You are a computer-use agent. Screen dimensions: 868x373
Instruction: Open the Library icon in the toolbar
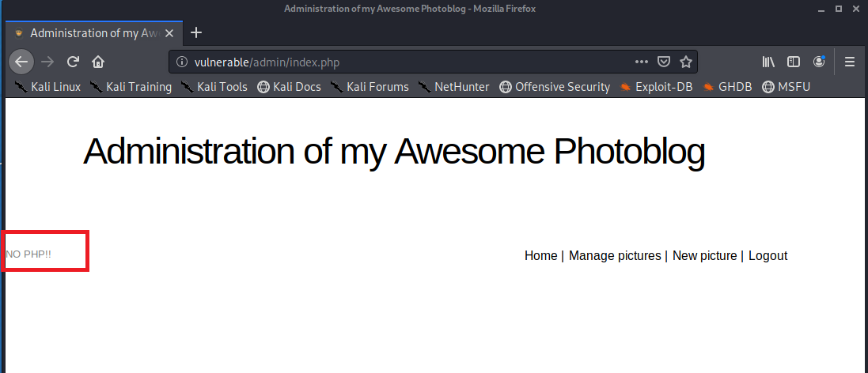click(x=768, y=62)
